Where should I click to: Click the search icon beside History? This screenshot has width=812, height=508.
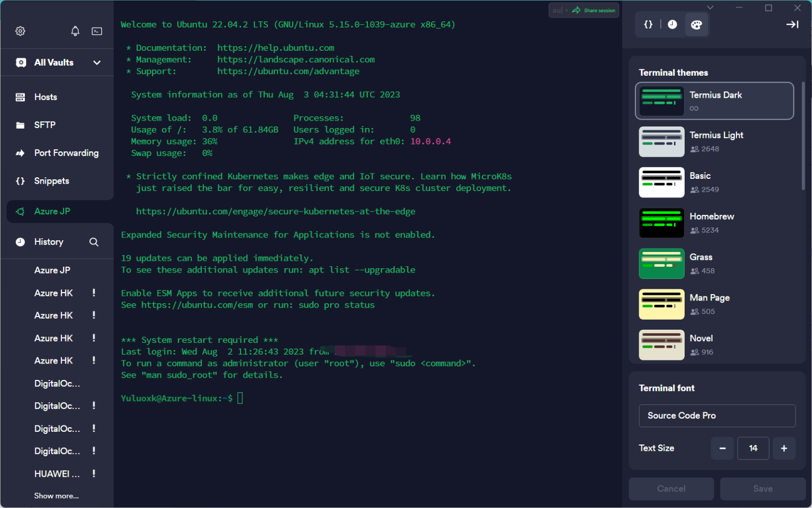(94, 242)
